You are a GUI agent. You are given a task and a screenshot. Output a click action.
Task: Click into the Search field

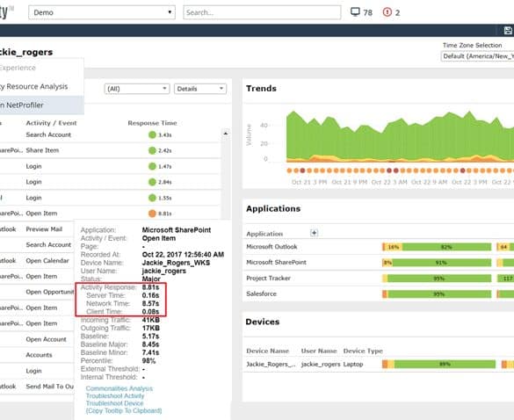click(262, 12)
